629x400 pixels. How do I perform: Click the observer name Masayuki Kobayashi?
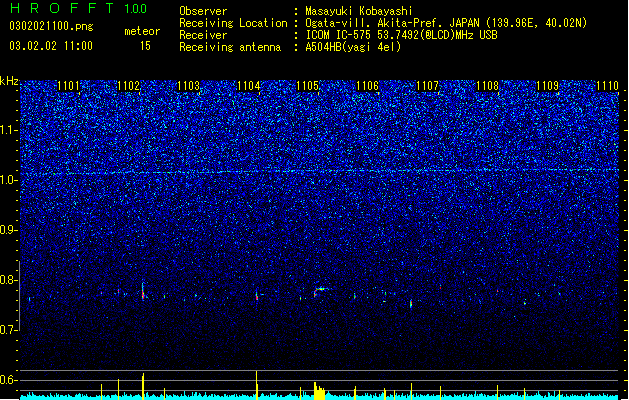(x=359, y=11)
